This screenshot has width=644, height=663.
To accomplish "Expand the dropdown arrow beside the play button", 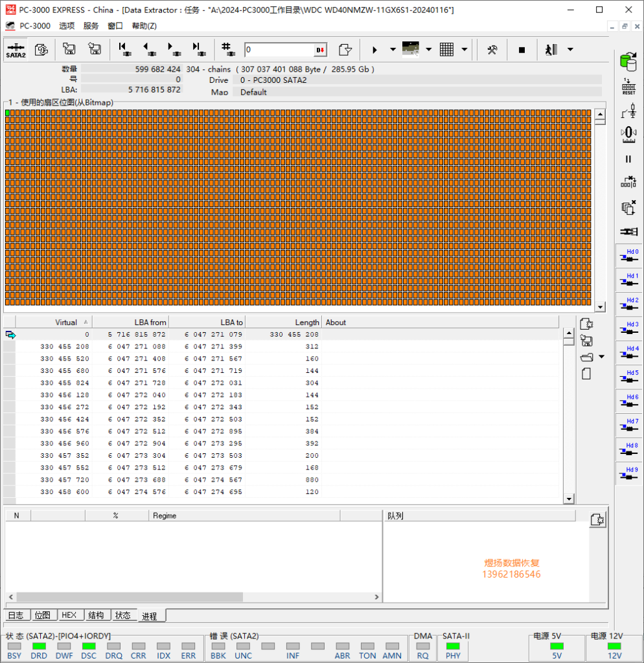I will 393,50.
